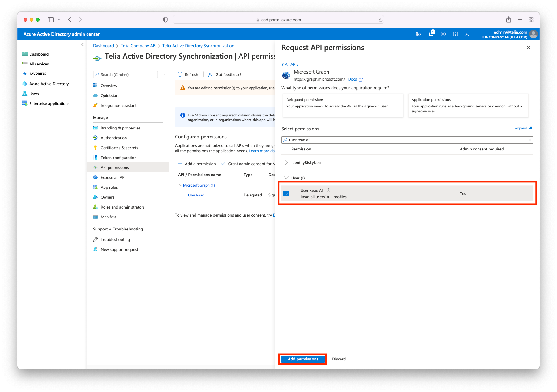Viewport: 557px width, 392px height.
Task: Toggle Safari sidebar button
Action: click(51, 20)
